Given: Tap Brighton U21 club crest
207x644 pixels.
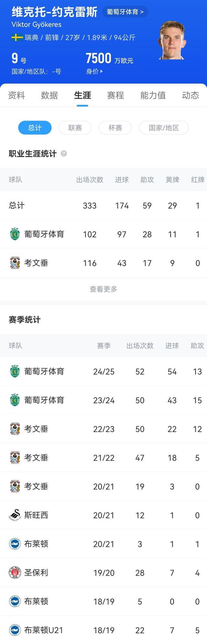Looking at the screenshot, I should tap(15, 630).
